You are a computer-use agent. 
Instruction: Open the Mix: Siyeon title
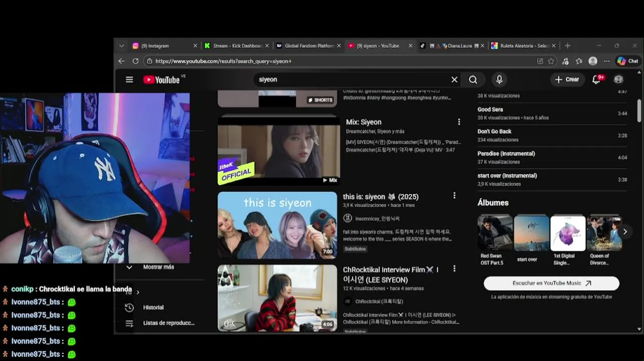[364, 122]
